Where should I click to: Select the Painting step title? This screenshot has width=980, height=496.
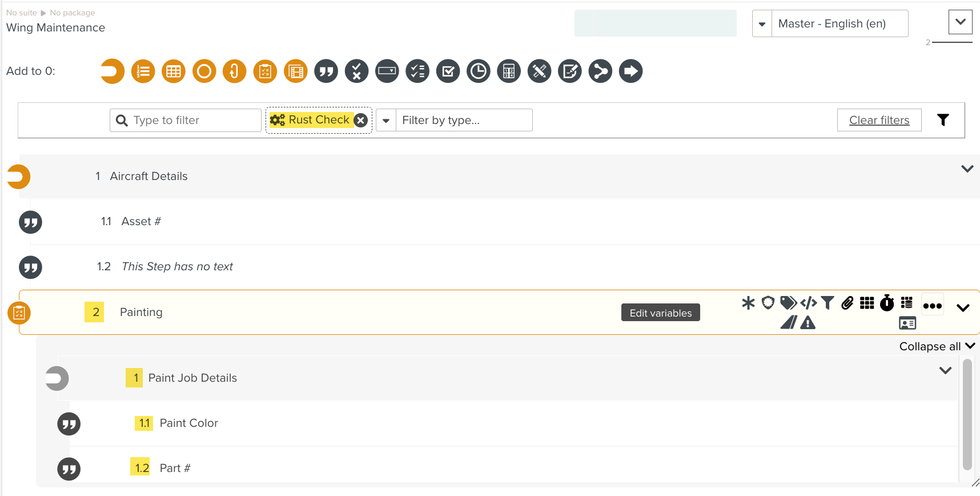[141, 312]
